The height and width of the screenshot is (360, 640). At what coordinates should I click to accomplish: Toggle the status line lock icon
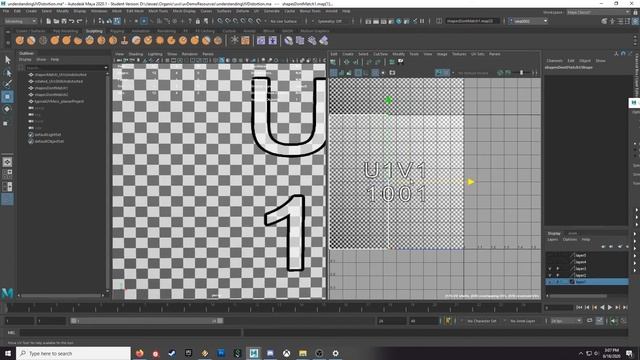pos(198,21)
